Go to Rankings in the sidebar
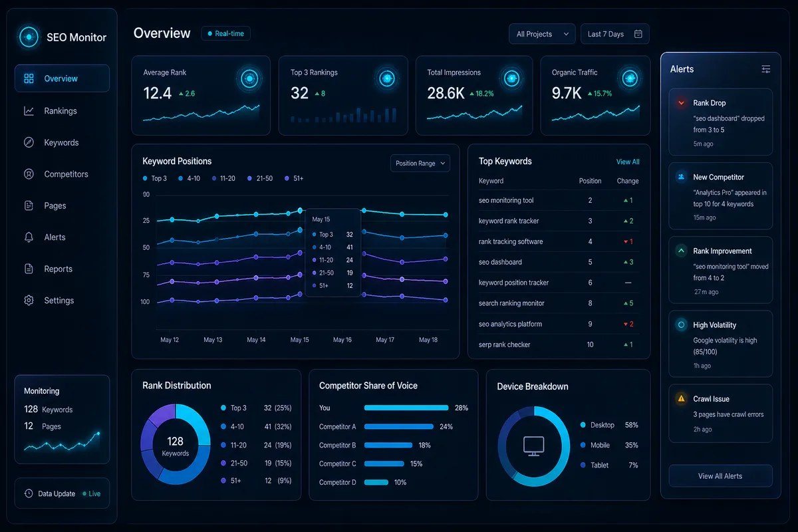 point(62,111)
